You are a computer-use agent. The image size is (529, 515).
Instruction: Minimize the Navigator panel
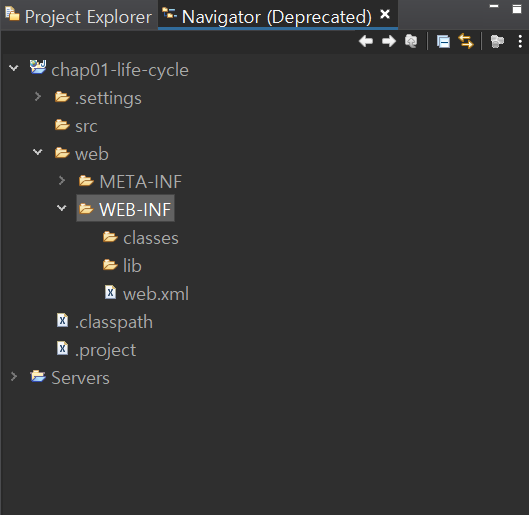click(494, 6)
